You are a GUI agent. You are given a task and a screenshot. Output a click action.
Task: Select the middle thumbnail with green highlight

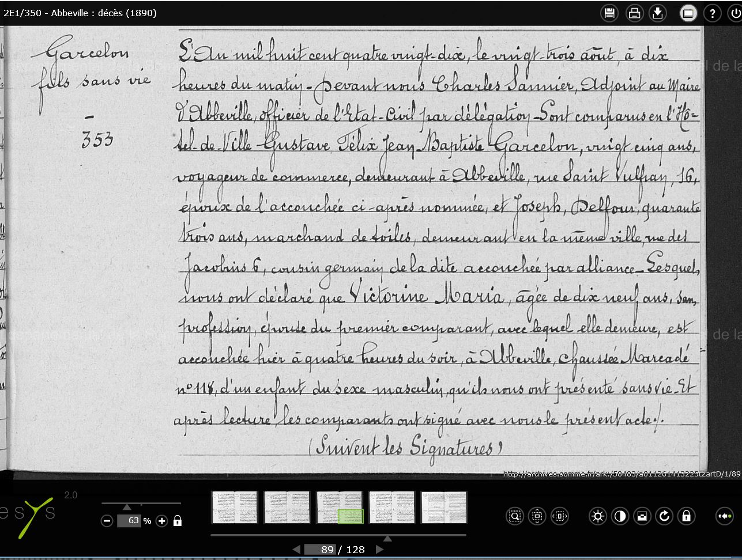pos(339,507)
